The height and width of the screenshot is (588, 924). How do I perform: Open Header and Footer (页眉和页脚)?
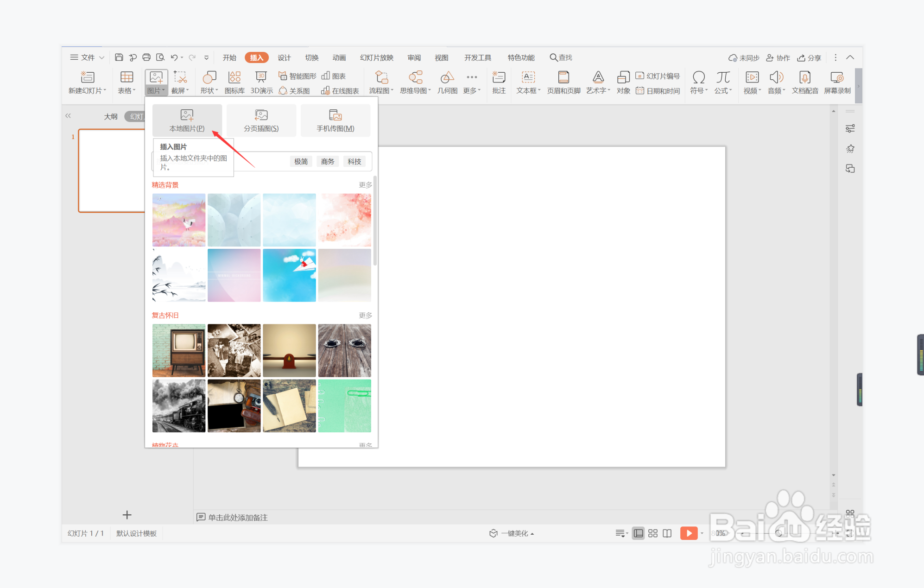[563, 82]
